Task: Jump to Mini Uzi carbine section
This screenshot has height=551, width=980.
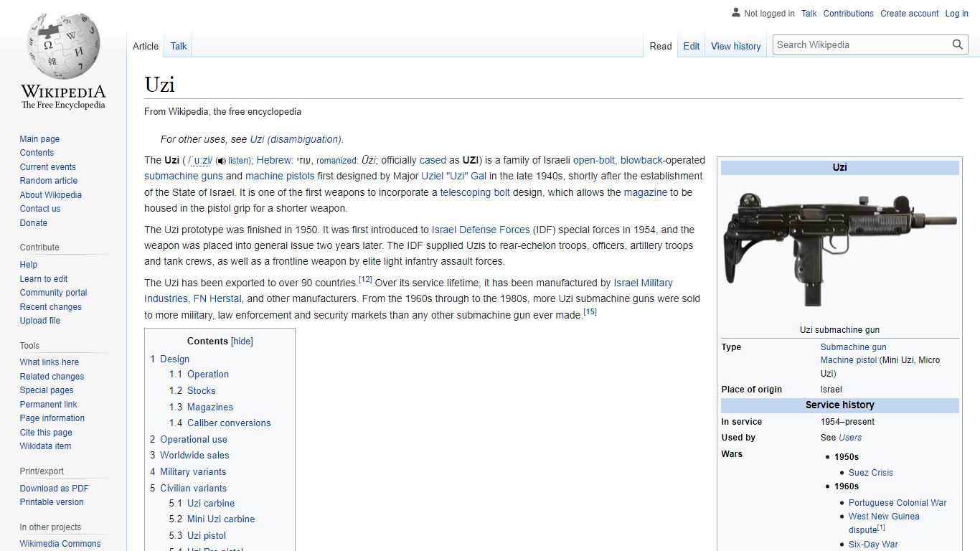Action: (221, 519)
